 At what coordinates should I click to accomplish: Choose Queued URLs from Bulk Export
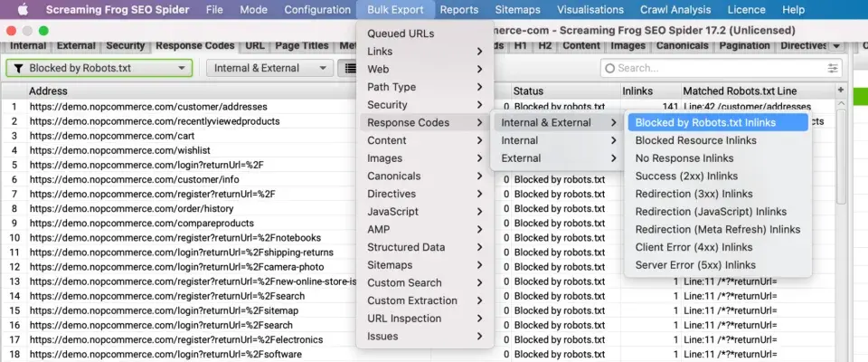click(x=425, y=33)
